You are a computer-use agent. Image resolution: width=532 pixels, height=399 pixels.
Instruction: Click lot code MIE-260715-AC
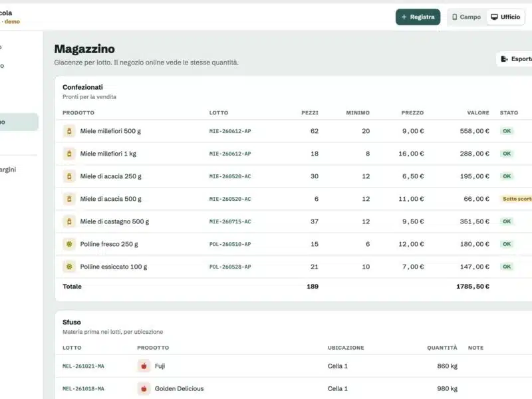pos(230,221)
